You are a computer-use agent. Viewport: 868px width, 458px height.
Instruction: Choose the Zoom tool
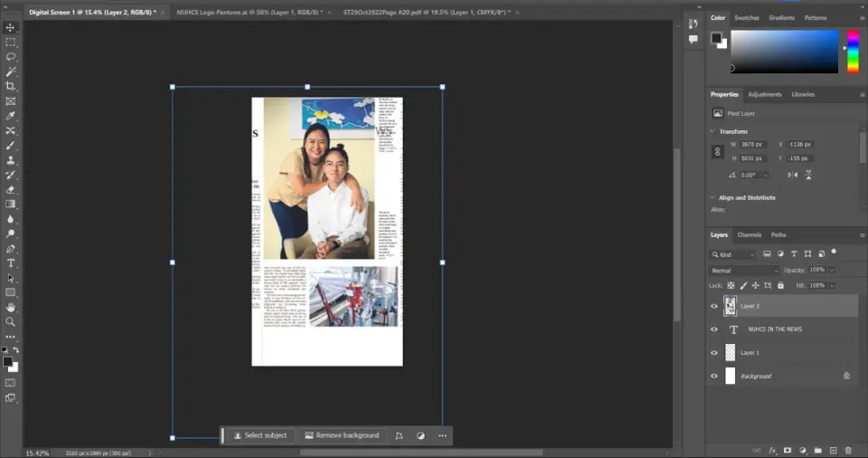click(11, 322)
